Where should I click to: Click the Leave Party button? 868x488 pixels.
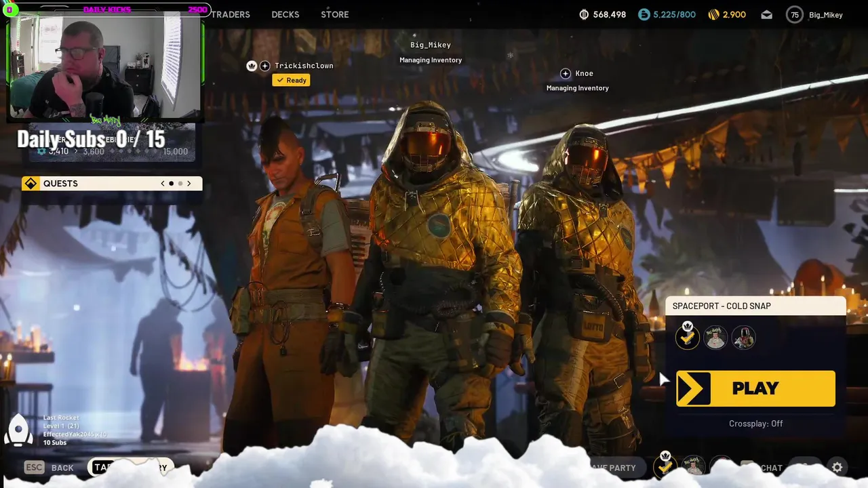(612, 468)
